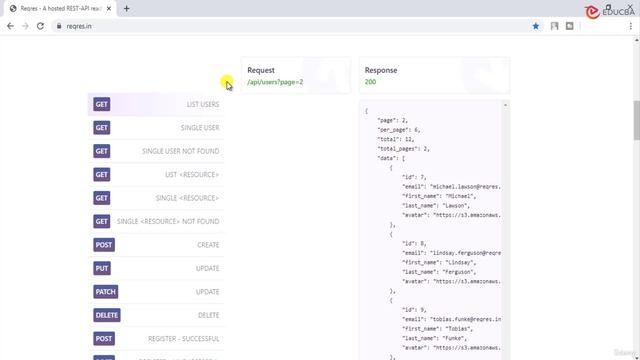
Task: Click the reading list toolbar icon
Action: (554, 26)
